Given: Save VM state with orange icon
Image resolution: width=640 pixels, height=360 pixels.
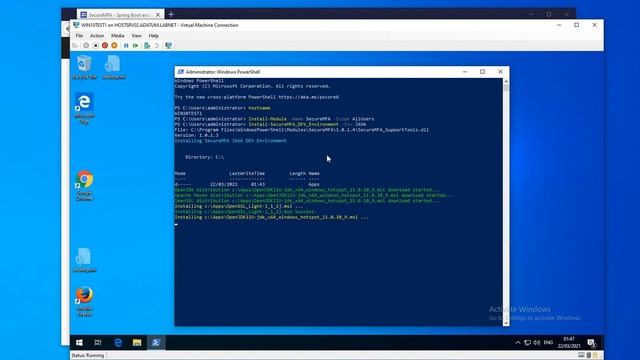Looking at the screenshot, I should [114, 45].
